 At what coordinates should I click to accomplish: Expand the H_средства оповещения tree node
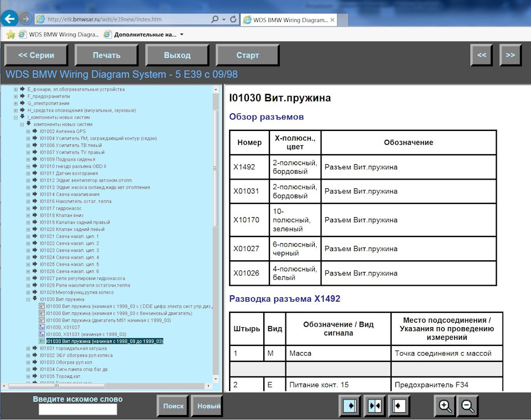(15, 111)
